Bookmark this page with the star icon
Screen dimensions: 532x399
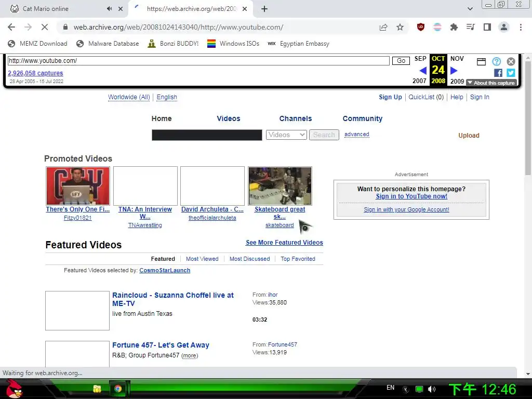click(x=400, y=27)
